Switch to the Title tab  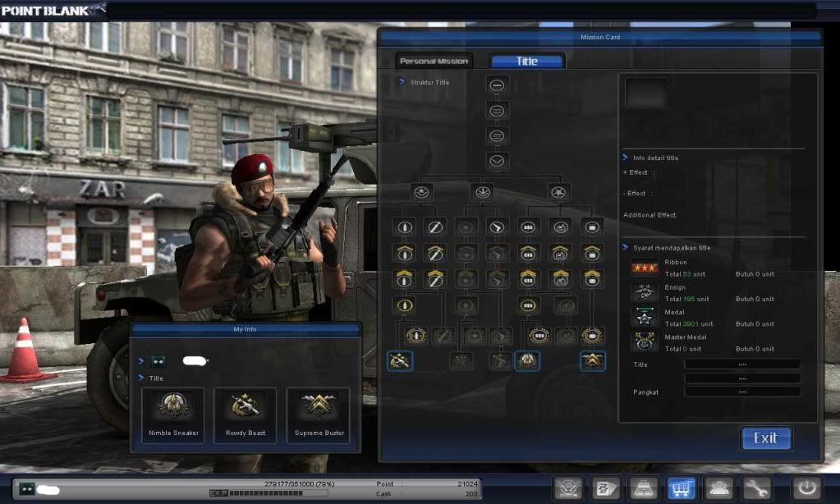point(527,61)
